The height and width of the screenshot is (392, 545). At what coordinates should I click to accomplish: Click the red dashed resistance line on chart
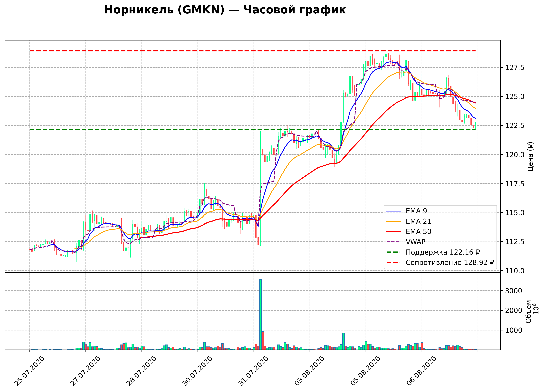253,51
